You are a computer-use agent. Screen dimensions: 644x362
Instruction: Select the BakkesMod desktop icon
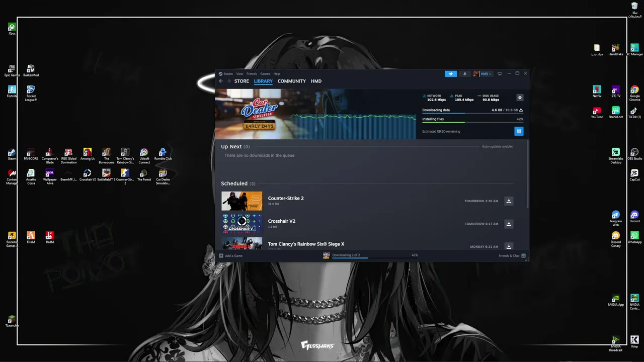coord(31,70)
